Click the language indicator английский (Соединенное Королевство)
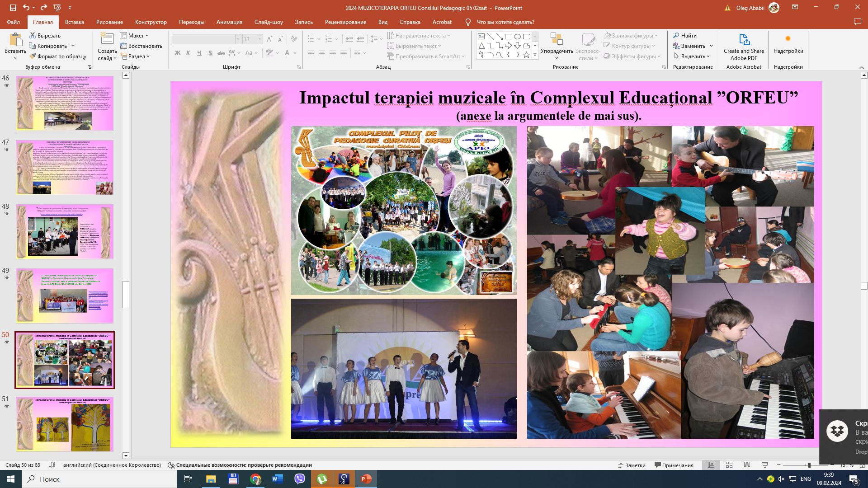 [x=112, y=465]
